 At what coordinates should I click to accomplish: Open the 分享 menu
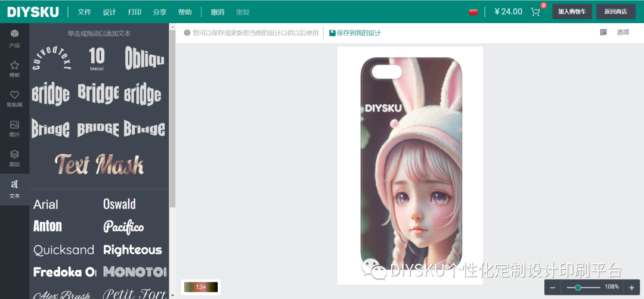[x=160, y=12]
